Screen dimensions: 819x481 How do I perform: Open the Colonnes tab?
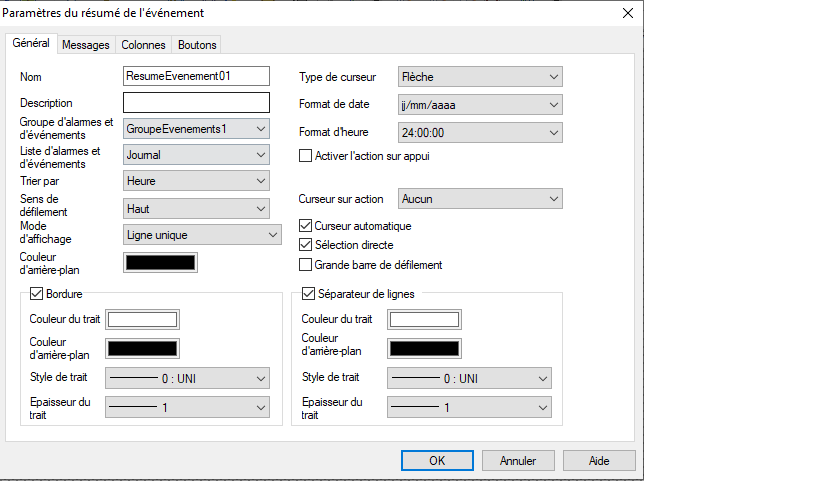pos(143,45)
